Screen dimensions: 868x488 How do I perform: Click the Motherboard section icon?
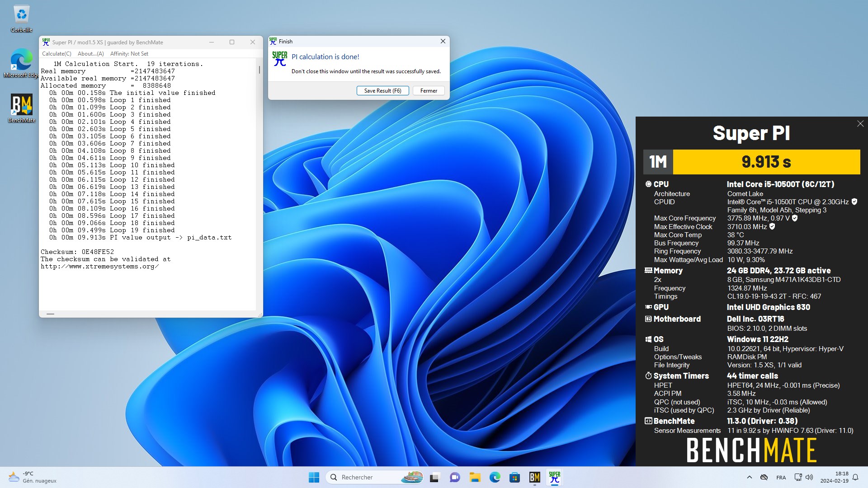tap(648, 319)
